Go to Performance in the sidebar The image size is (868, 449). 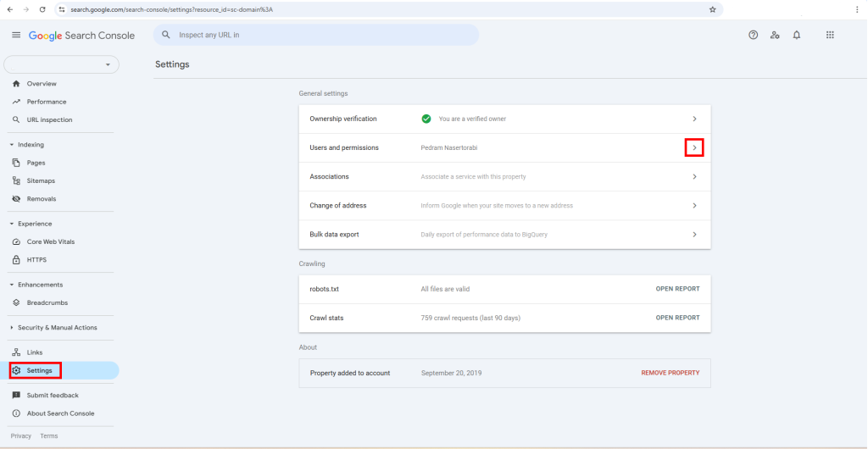click(x=46, y=102)
